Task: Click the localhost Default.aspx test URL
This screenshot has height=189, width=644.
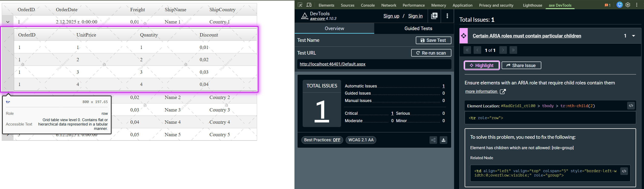Action: pyautogui.click(x=332, y=64)
